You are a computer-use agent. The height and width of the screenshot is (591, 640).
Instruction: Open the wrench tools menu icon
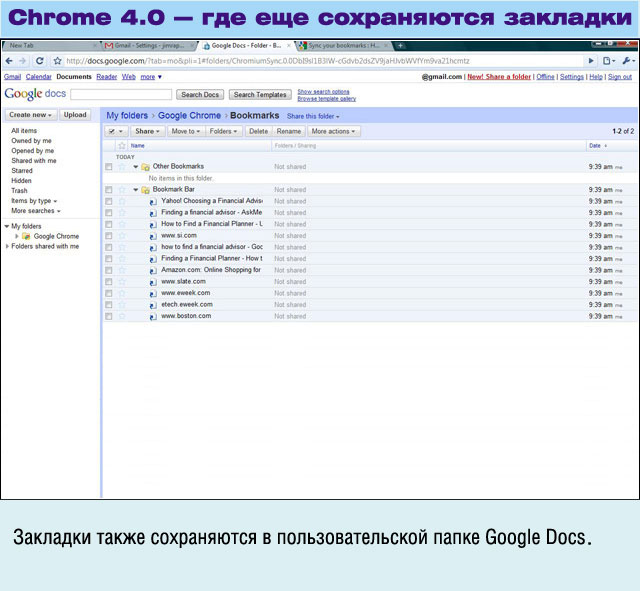(628, 61)
